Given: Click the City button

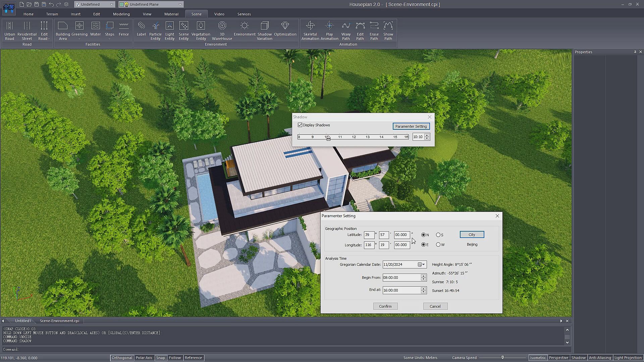Looking at the screenshot, I should (x=472, y=235).
